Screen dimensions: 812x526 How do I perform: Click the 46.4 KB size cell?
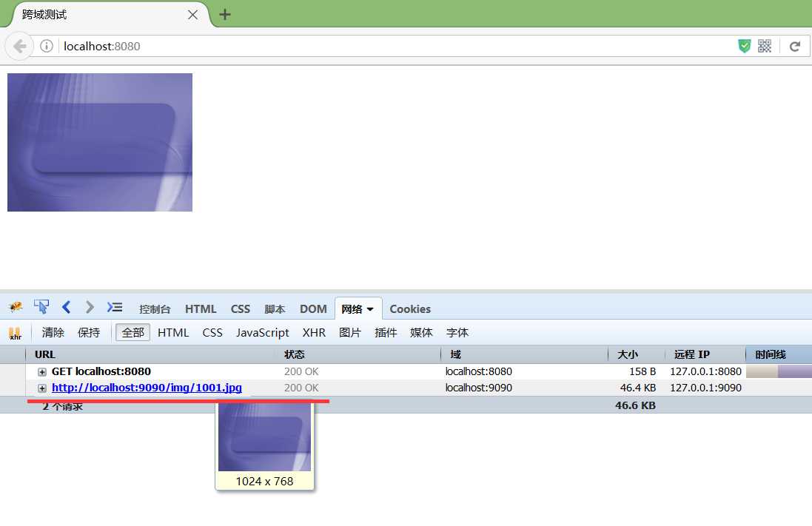coord(638,388)
